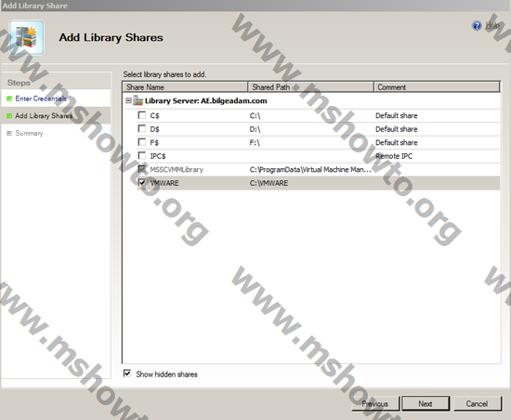511x420 pixels.
Task: Click the Next button
Action: click(426, 403)
